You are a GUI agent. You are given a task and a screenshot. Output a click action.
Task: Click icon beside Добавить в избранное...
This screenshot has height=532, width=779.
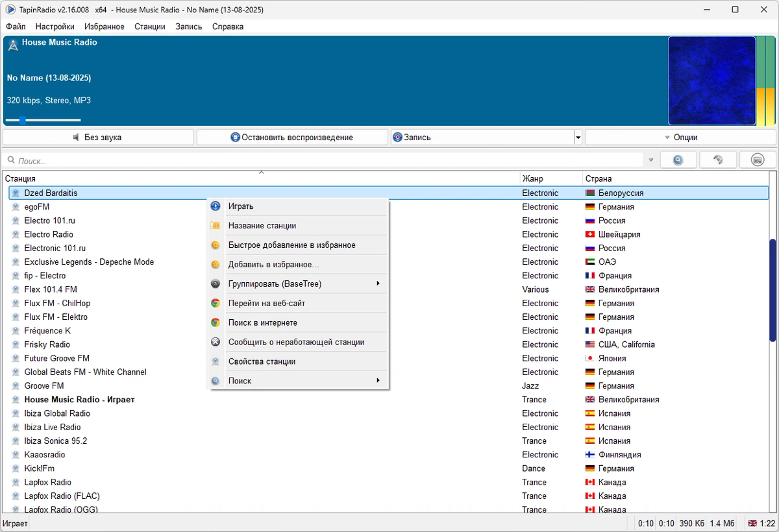point(216,265)
